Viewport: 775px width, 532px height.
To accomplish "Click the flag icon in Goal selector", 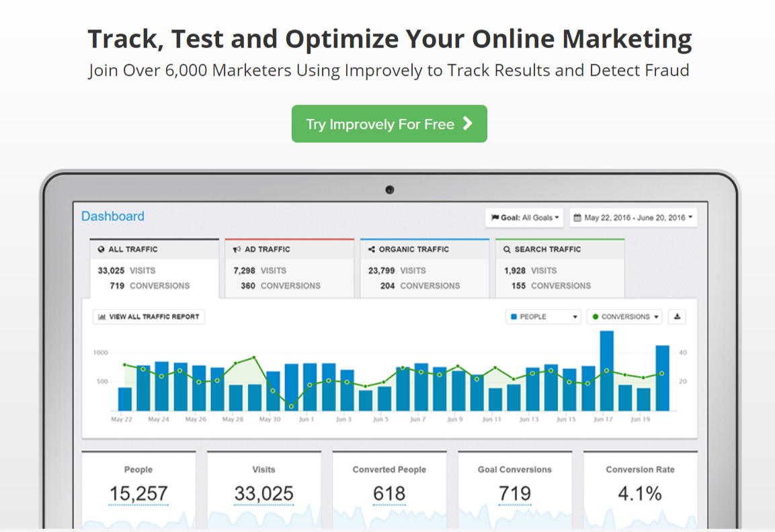I will (495, 218).
